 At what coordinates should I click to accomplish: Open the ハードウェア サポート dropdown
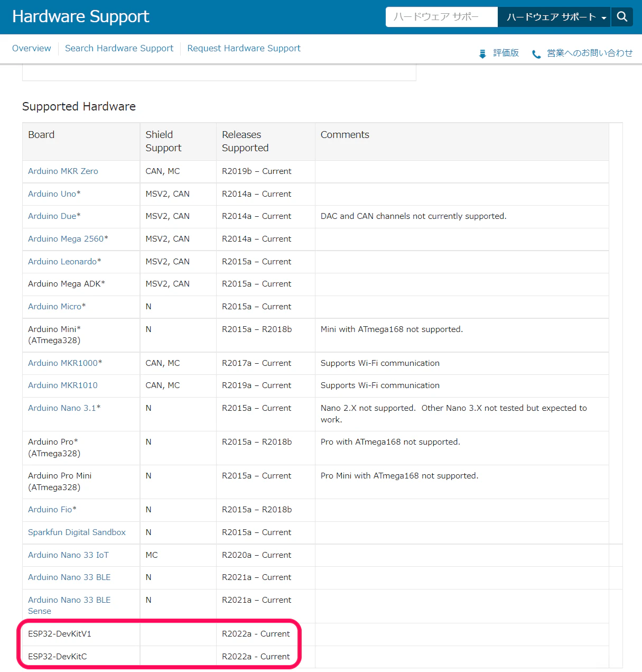(x=554, y=17)
